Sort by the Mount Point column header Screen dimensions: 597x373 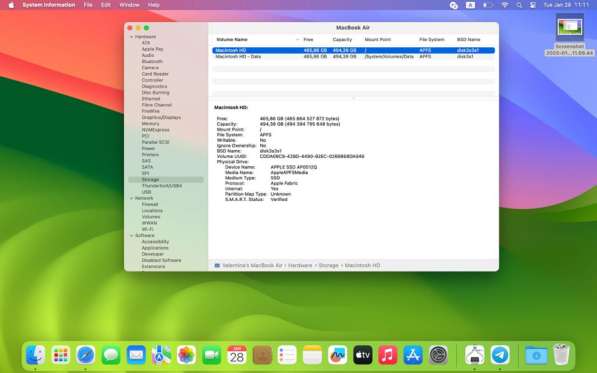click(x=377, y=40)
